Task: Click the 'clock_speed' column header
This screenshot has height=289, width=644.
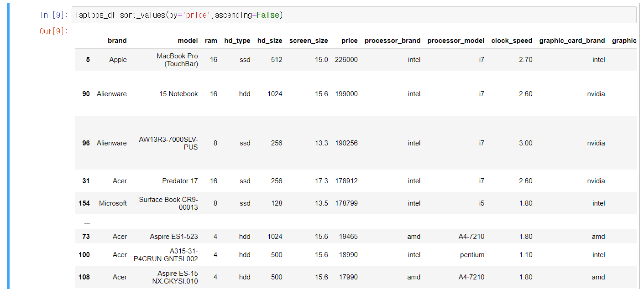Action: [512, 41]
